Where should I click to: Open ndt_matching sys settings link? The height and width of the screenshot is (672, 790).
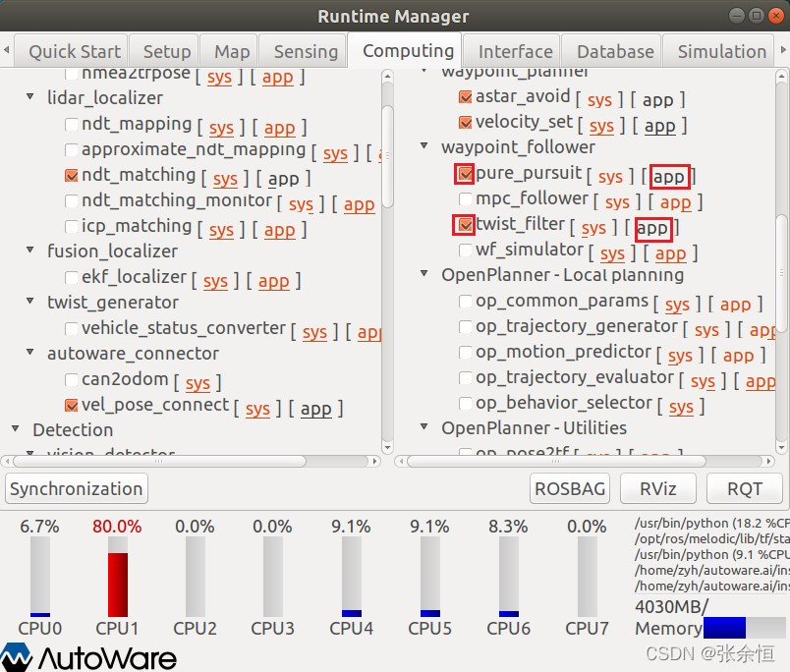tap(225, 180)
